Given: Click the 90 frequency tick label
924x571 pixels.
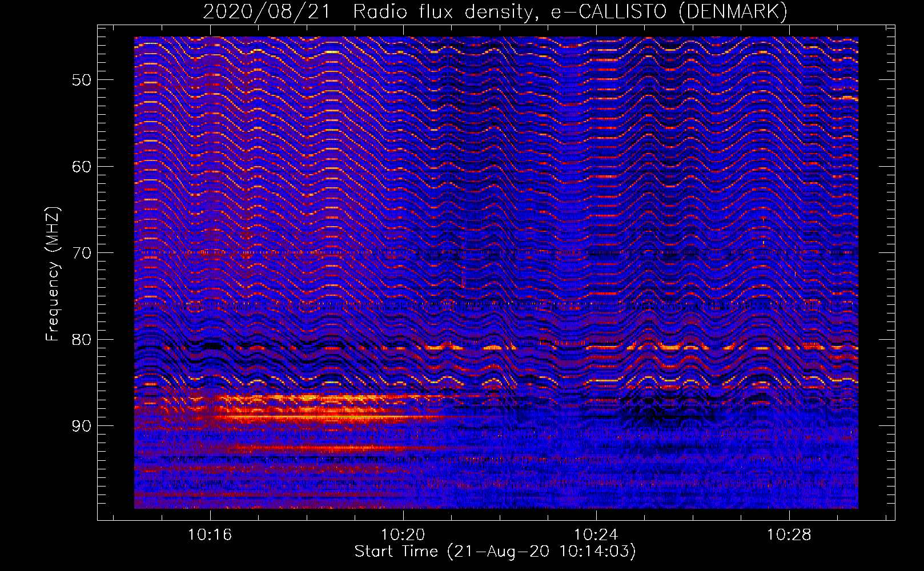Looking at the screenshot, I should [82, 426].
